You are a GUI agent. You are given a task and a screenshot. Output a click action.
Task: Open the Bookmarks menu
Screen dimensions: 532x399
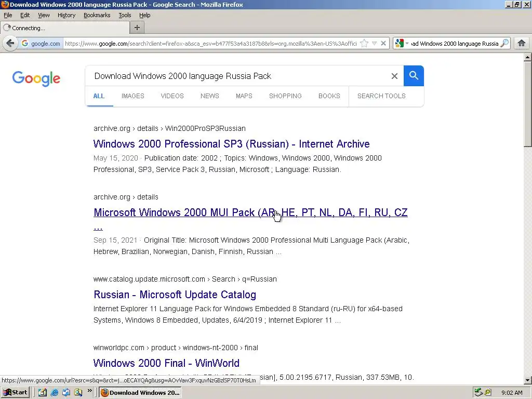coord(97,15)
